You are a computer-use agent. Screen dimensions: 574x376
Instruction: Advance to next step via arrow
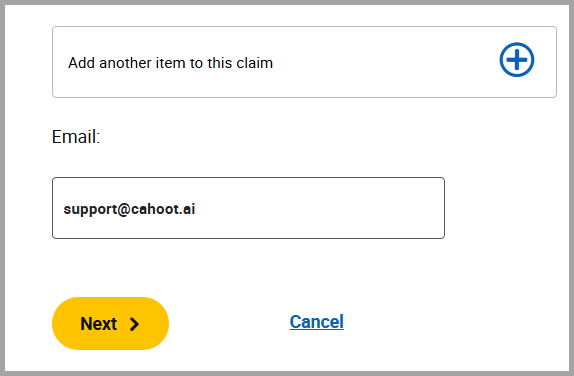click(134, 324)
